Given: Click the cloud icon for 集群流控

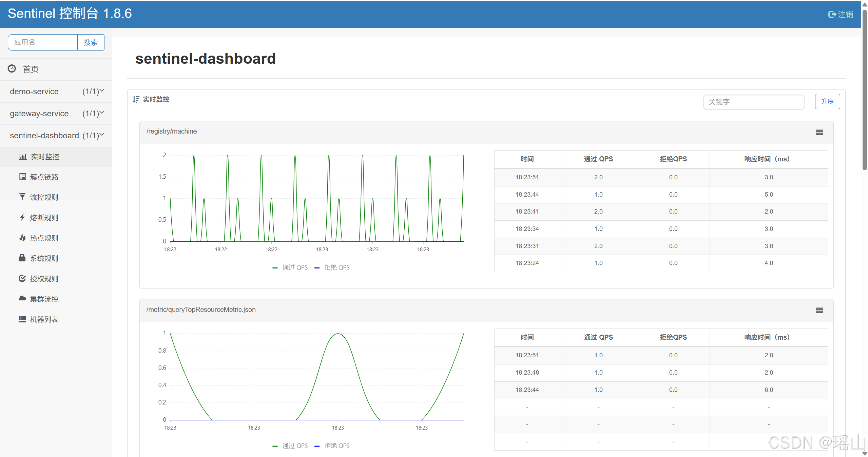Looking at the screenshot, I should [22, 298].
